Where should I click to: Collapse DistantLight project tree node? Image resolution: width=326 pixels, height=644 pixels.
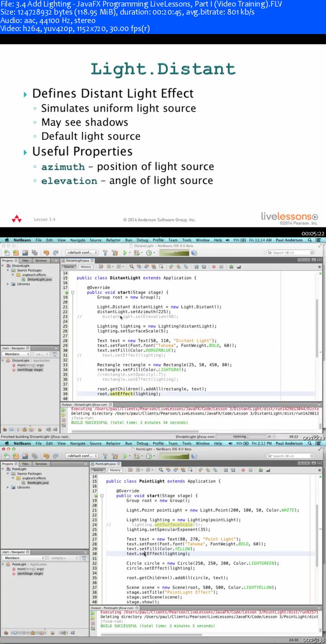point(4,266)
